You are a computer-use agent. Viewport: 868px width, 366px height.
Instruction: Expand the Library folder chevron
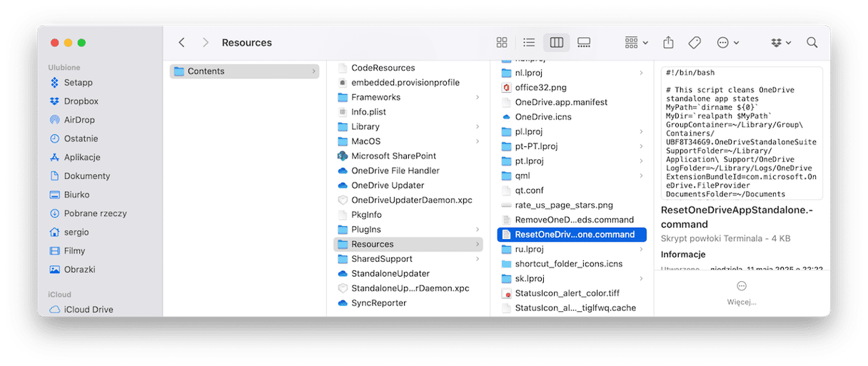coord(477,126)
